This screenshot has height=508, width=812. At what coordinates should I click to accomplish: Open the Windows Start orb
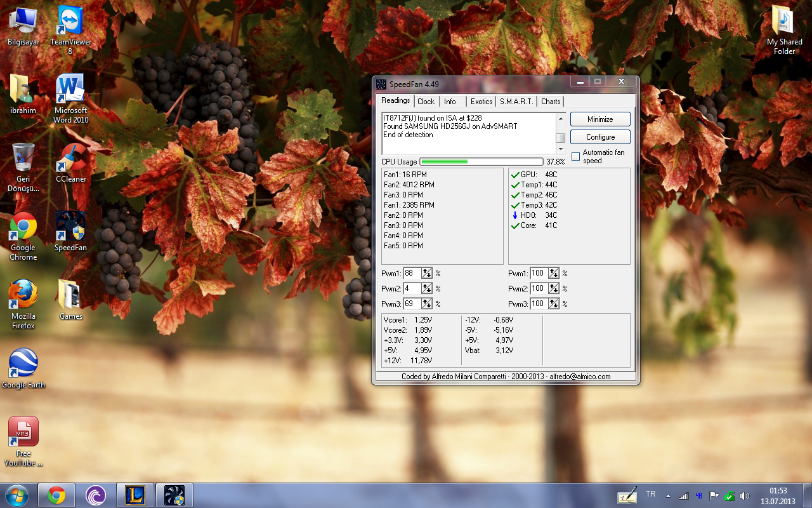click(16, 495)
